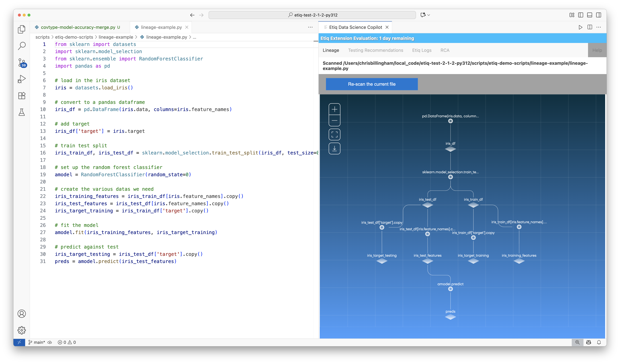Download the lineage graph image
Image resolution: width=620 pixels, height=364 pixels.
(334, 148)
